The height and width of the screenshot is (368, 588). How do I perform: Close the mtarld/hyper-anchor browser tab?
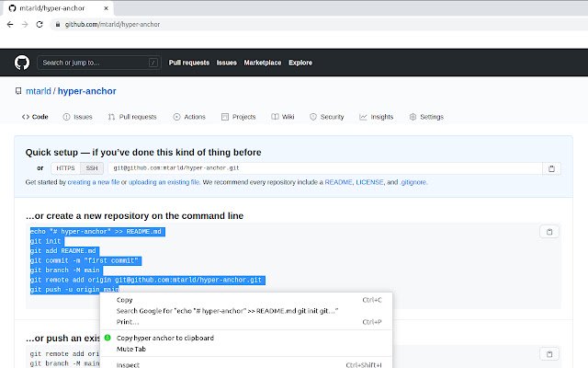click(107, 8)
